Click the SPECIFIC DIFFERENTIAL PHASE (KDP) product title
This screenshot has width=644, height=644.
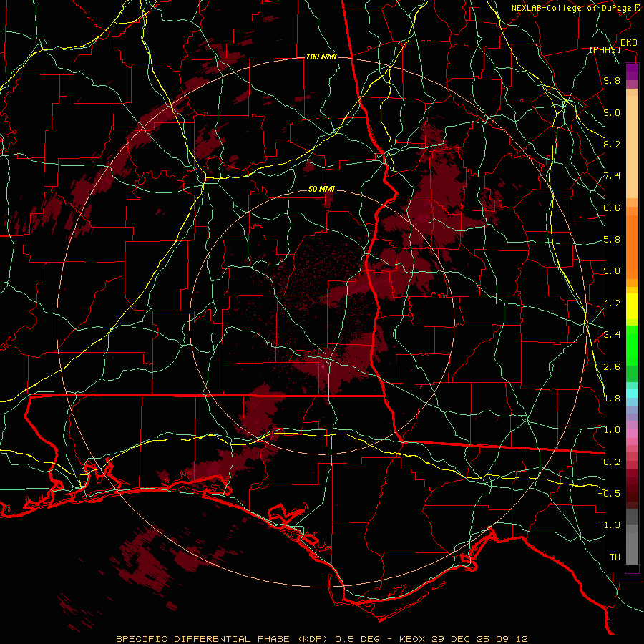click(223, 639)
